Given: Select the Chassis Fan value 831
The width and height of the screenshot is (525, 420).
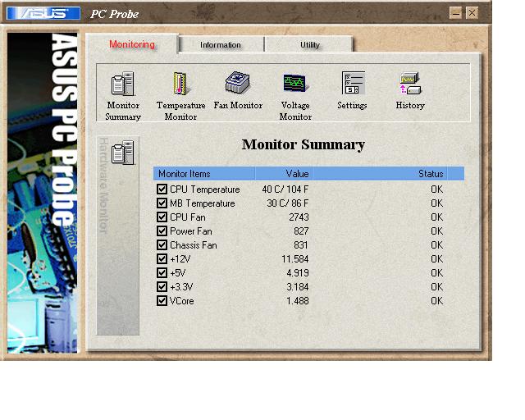Looking at the screenshot, I should coord(301,245).
